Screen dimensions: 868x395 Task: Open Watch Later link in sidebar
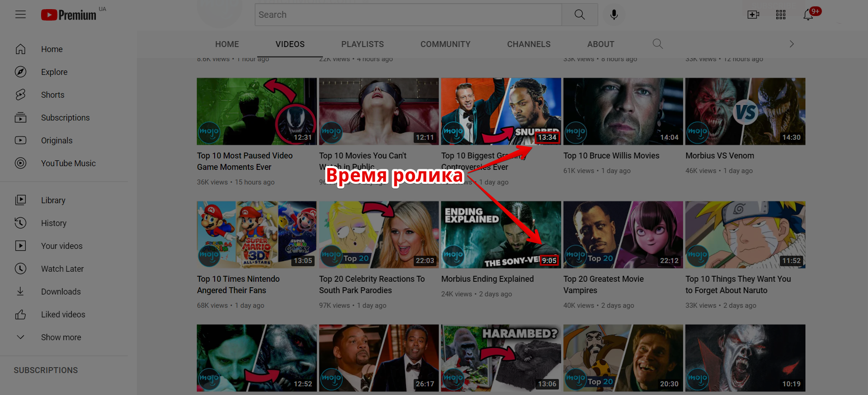coord(63,269)
